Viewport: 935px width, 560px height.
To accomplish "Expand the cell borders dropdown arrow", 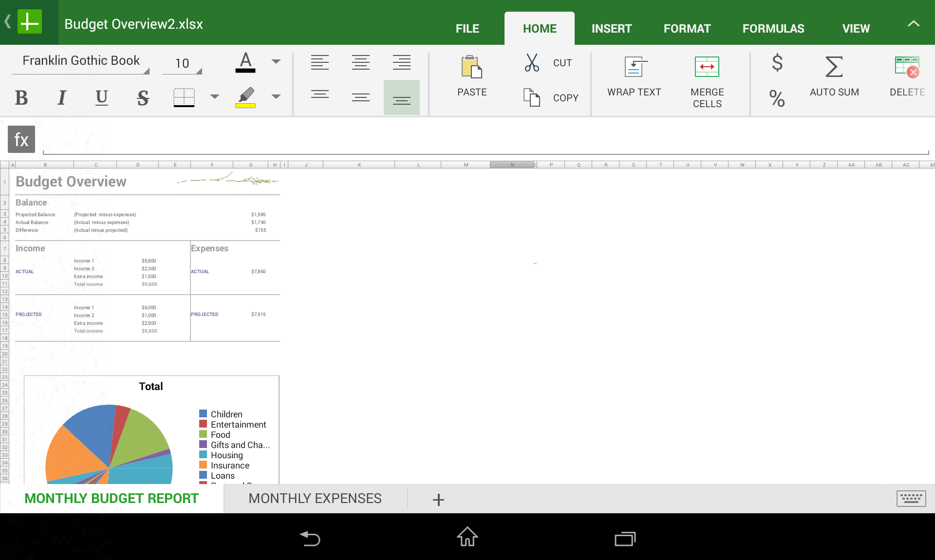I will 214,97.
